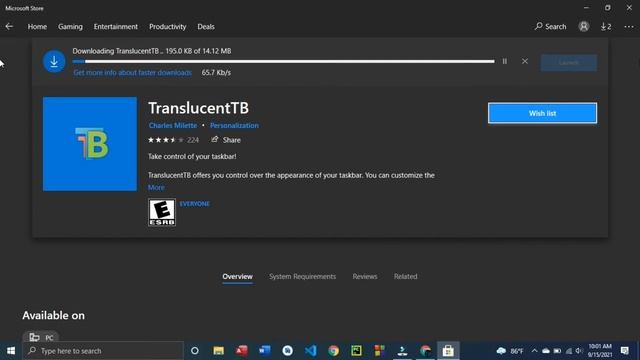Image resolution: width=640 pixels, height=360 pixels.
Task: Open Google Chrome from taskbar
Action: pyautogui.click(x=333, y=351)
